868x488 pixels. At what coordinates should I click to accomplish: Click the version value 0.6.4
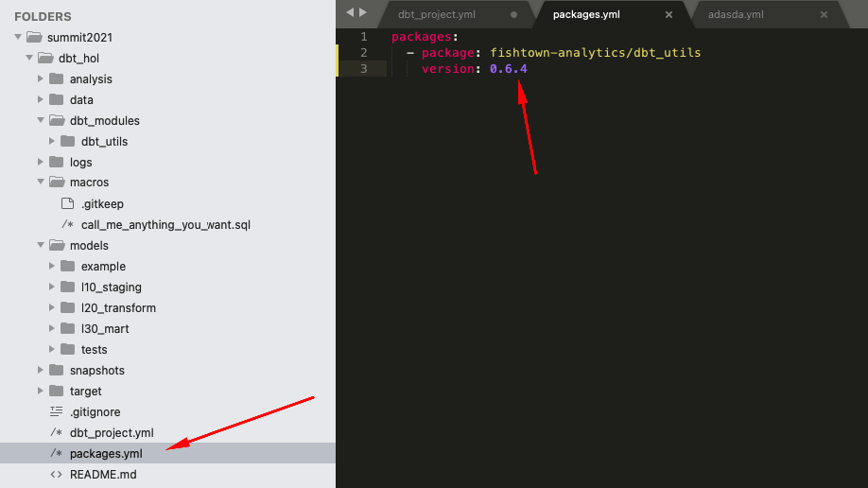(x=508, y=69)
